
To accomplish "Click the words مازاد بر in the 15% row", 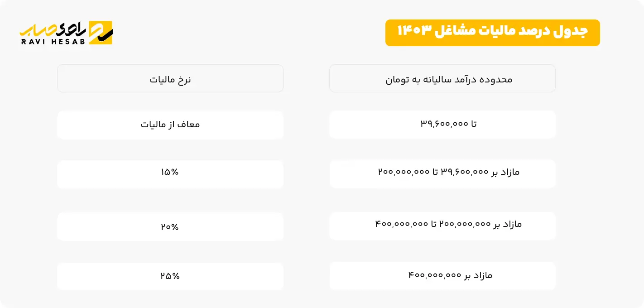I will (x=505, y=172).
